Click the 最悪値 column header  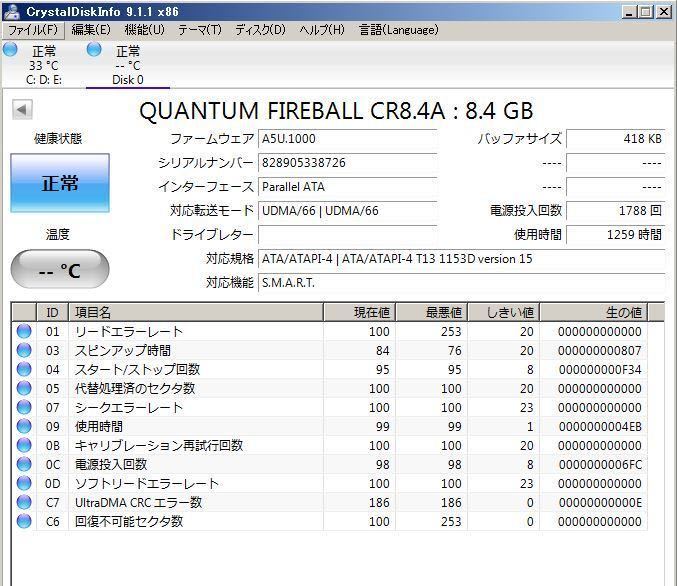pyautogui.click(x=432, y=312)
